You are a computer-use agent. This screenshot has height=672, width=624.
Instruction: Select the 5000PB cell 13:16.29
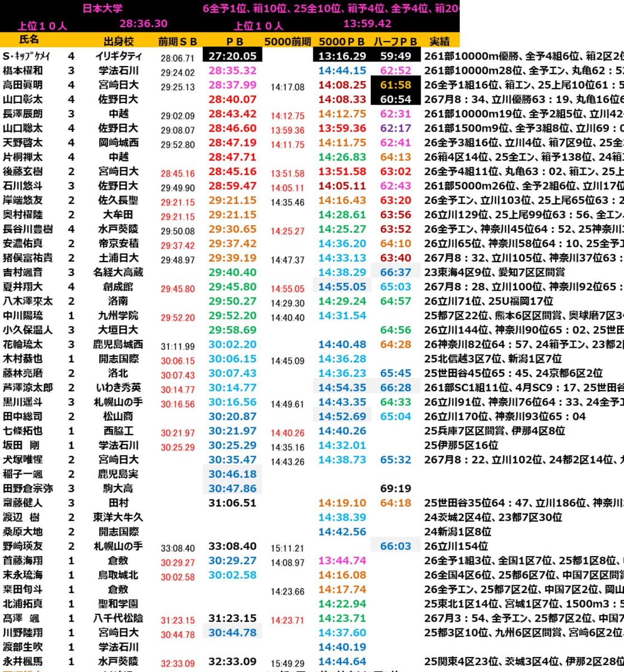(342, 56)
